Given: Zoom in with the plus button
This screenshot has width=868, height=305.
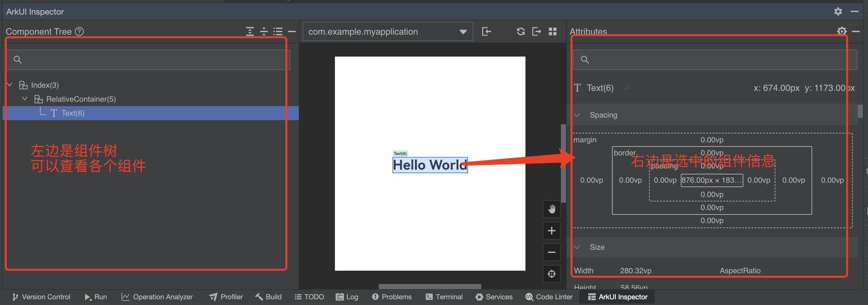Looking at the screenshot, I should (x=551, y=231).
